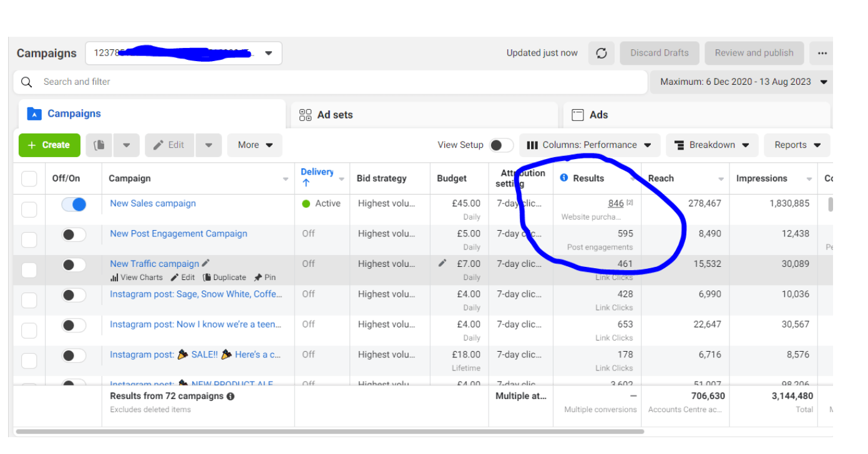
Task: Expand the Breakdown dropdown
Action: point(712,145)
